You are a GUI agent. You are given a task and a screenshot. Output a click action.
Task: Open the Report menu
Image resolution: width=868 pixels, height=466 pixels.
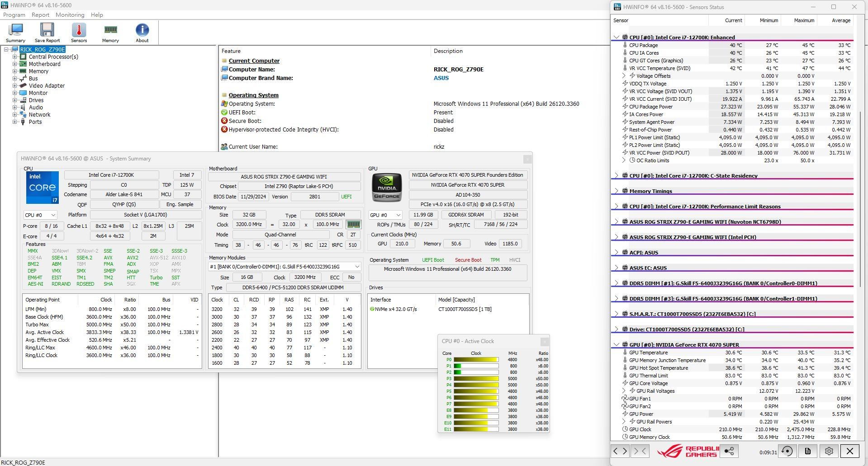click(40, 15)
